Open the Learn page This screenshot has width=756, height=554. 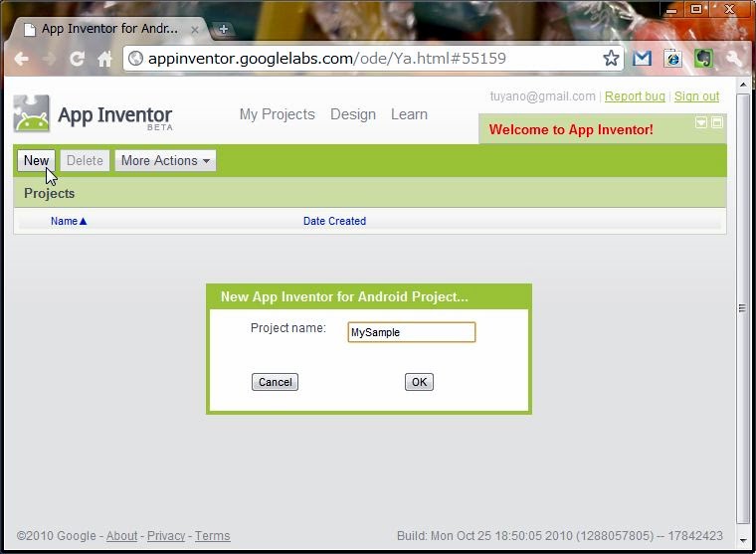tap(409, 114)
